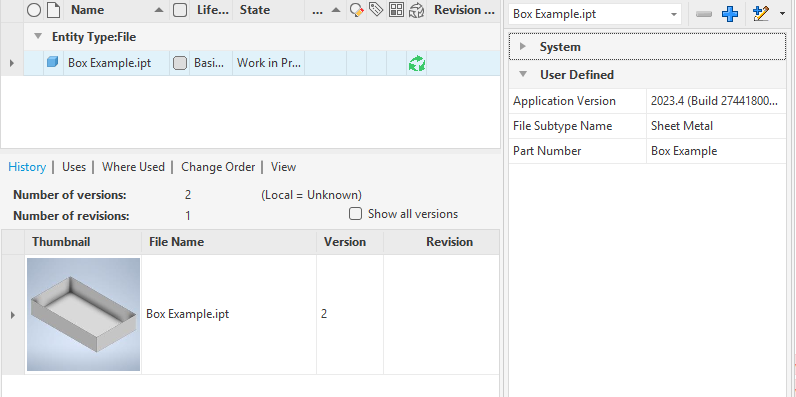The image size is (796, 397).
Task: Expand the System properties section
Action: click(x=523, y=47)
